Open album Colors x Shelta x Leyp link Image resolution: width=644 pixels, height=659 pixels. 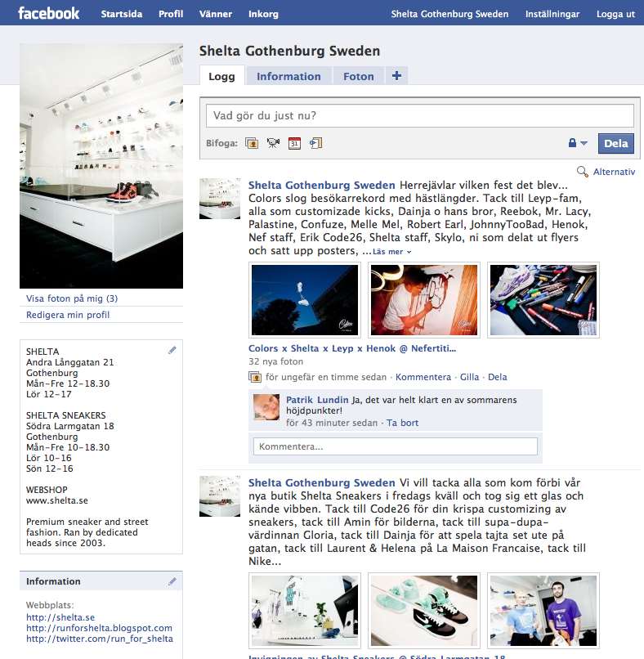point(352,348)
